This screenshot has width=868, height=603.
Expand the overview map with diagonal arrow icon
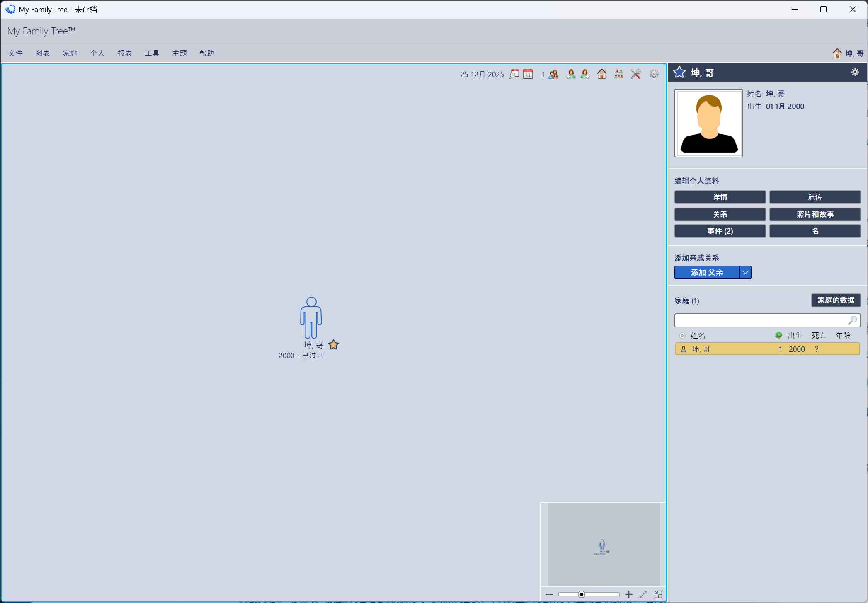click(643, 593)
